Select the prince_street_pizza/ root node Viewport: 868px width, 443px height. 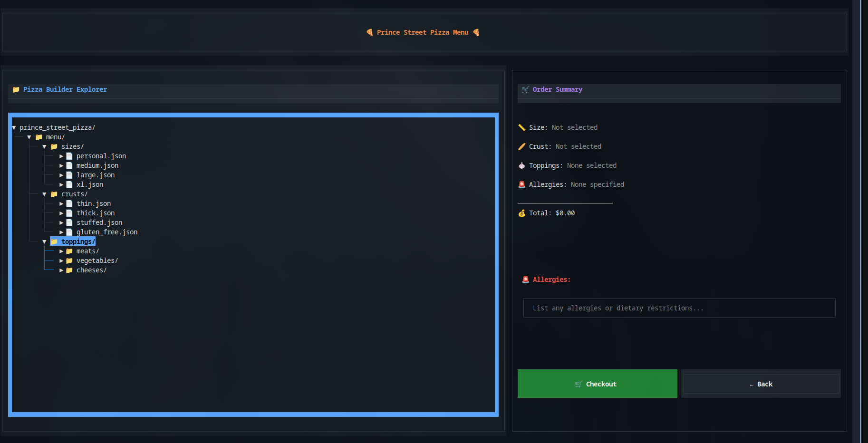pos(58,128)
